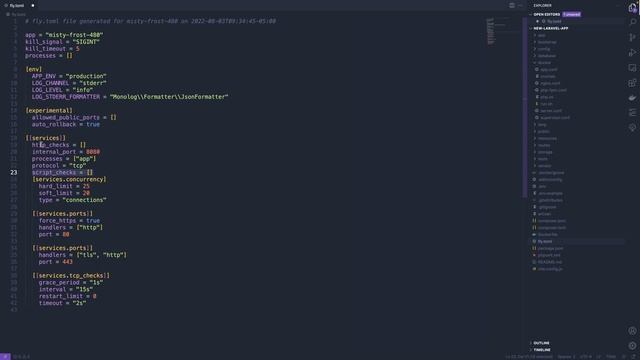Open phpunit.xml in the explorer
The width and height of the screenshot is (640, 360).
[x=549, y=255]
